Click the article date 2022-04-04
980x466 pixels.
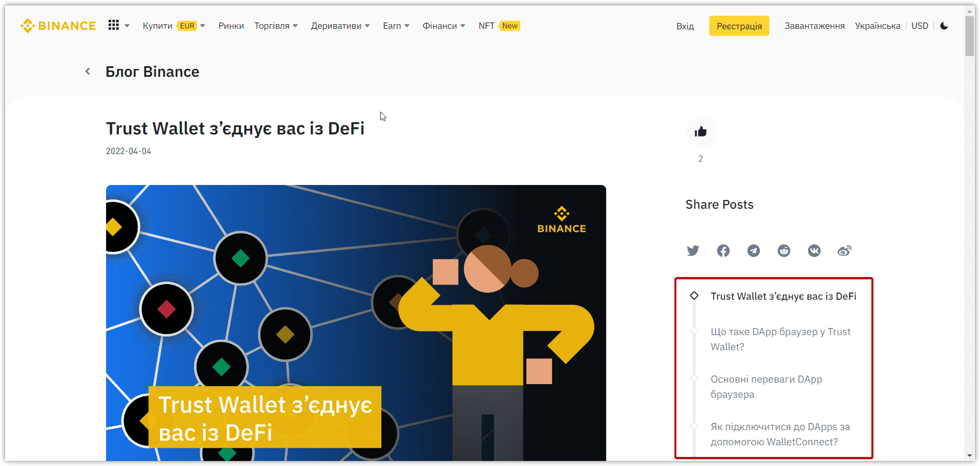coord(128,151)
